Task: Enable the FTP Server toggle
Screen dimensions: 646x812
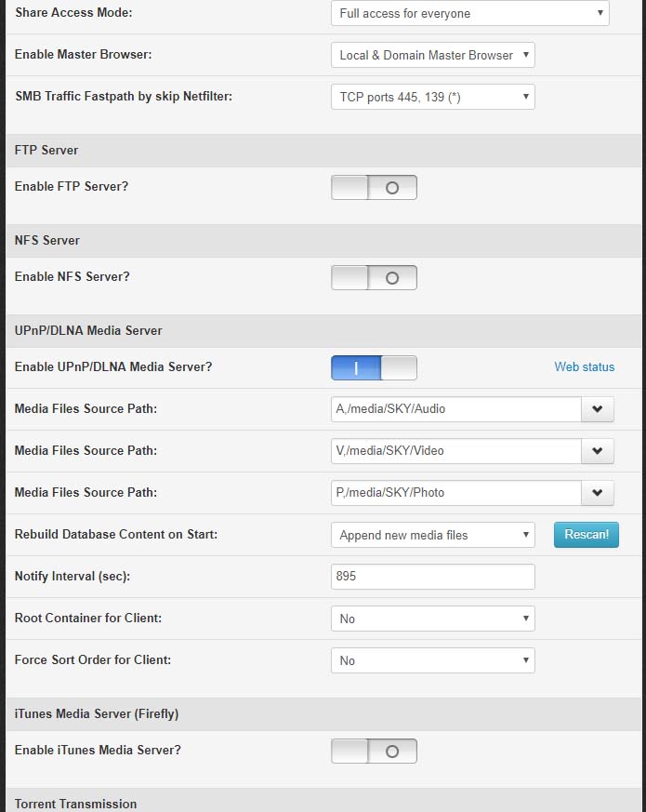Action: pos(374,187)
